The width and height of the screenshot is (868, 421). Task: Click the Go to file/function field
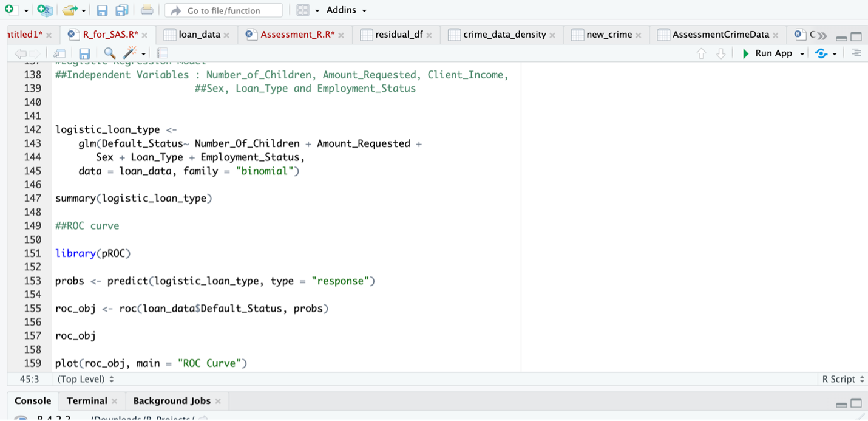[x=223, y=10]
